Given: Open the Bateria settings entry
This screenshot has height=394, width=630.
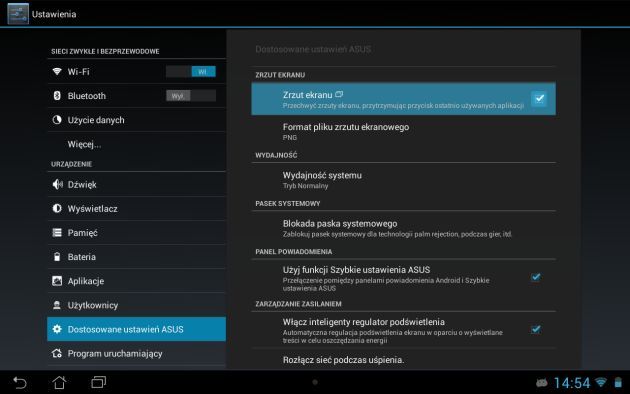Looking at the screenshot, I should click(136, 257).
